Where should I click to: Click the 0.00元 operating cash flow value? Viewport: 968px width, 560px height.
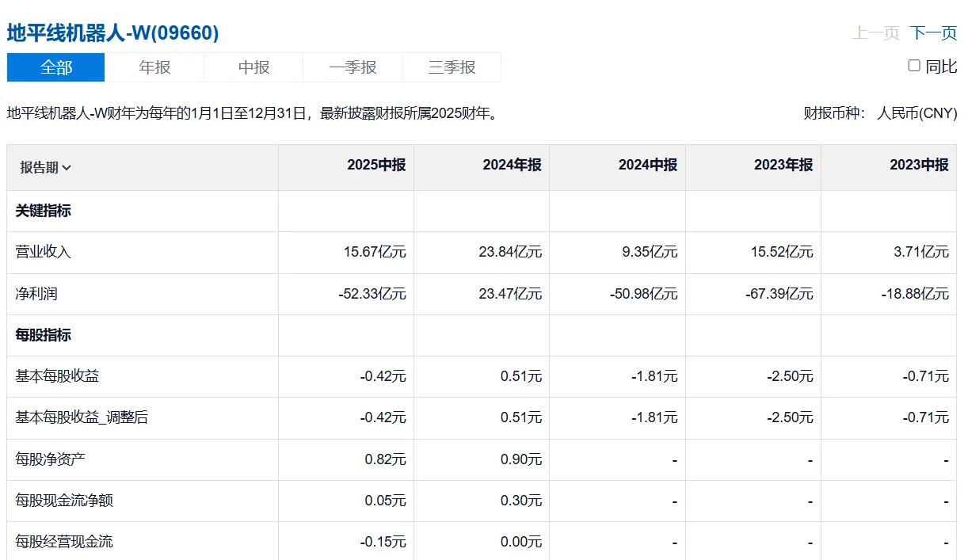tap(521, 542)
